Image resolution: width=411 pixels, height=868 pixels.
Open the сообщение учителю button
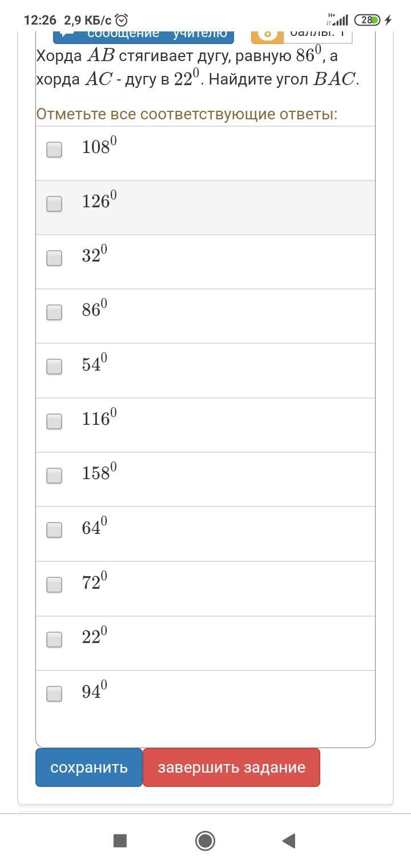pyautogui.click(x=144, y=34)
